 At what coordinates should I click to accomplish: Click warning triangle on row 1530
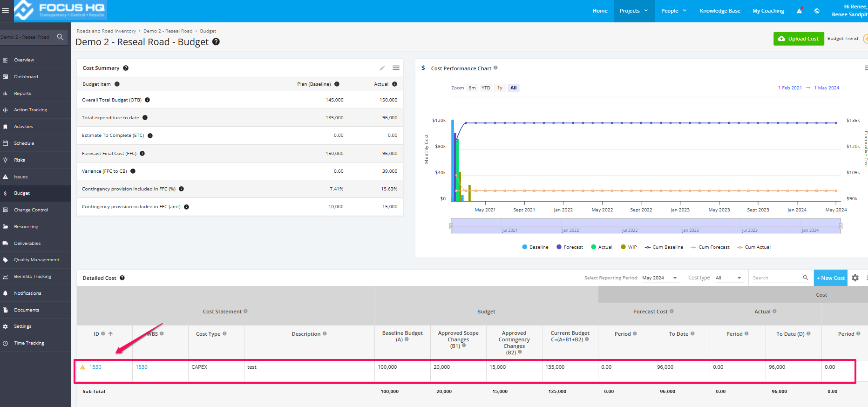pyautogui.click(x=83, y=367)
